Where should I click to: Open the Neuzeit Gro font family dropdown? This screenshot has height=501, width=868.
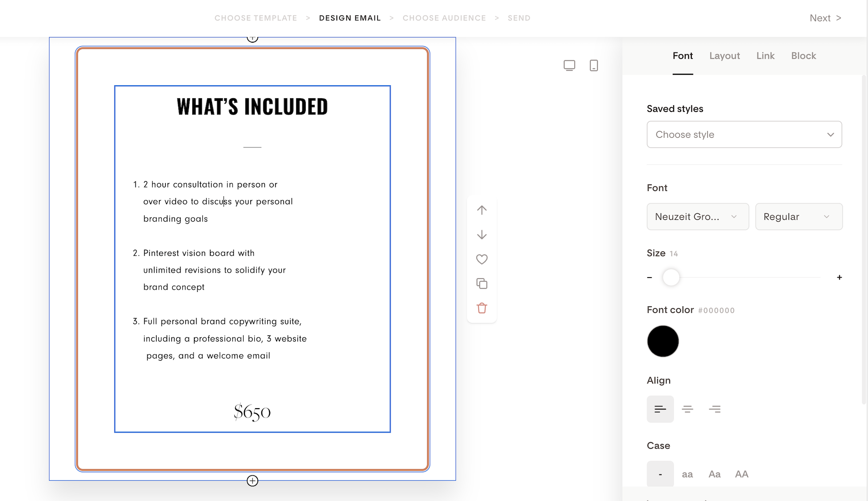point(698,217)
